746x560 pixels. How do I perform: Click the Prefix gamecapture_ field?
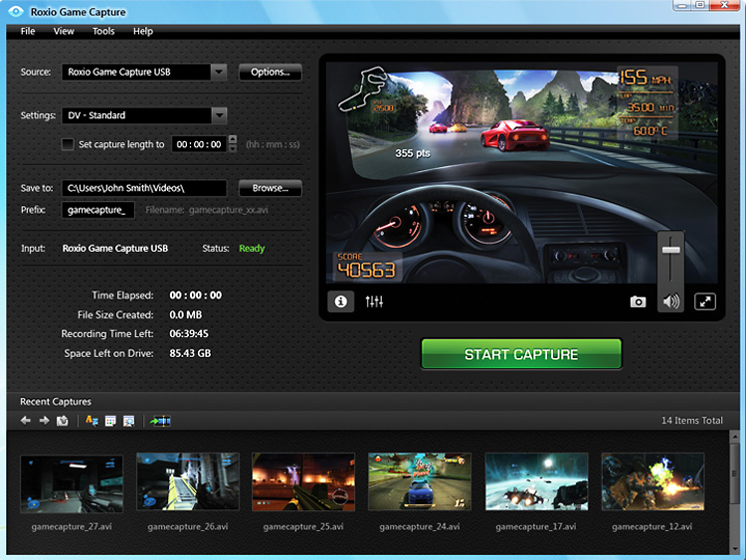[98, 210]
